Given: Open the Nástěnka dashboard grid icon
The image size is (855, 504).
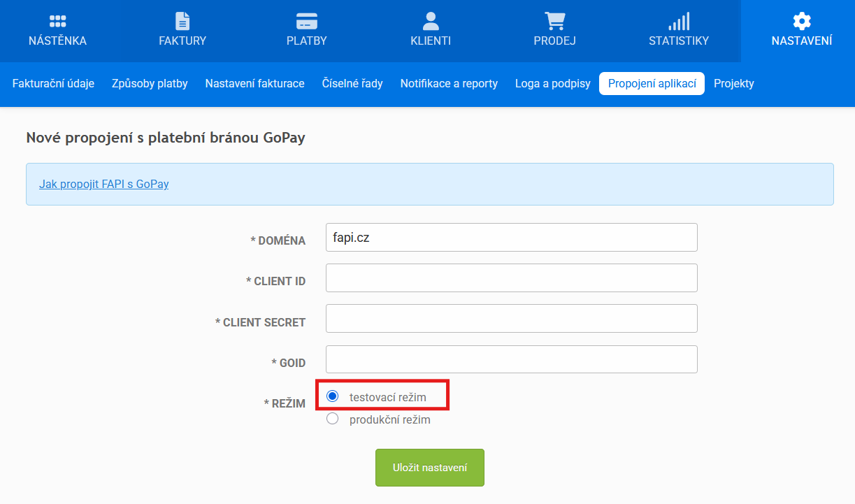Looking at the screenshot, I should point(58,21).
